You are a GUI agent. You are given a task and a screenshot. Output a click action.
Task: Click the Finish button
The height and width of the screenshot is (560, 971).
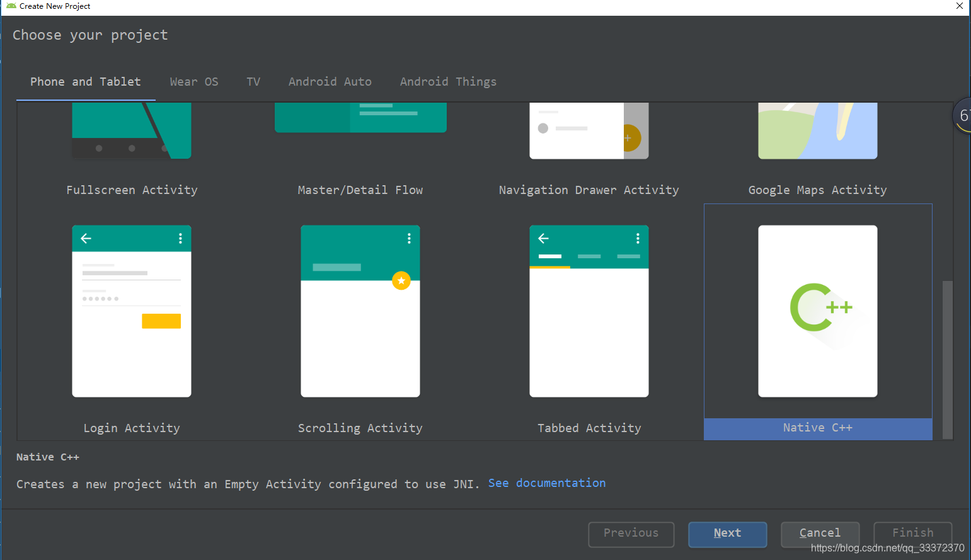[913, 534]
